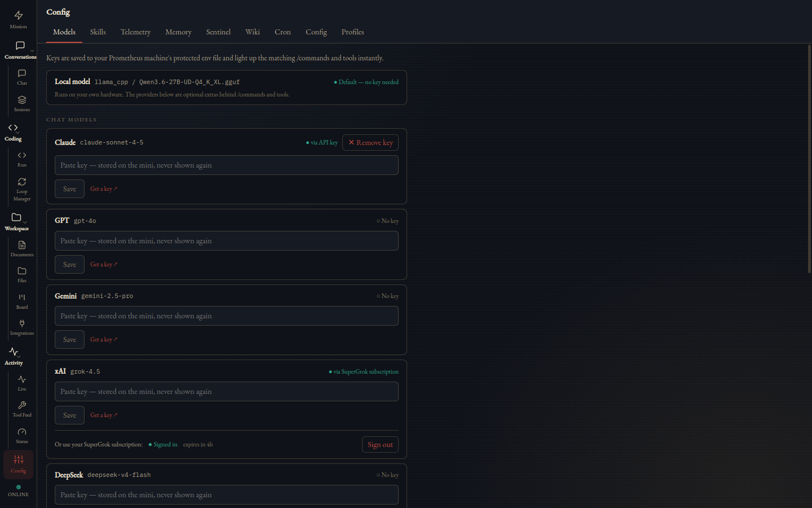Open Chat in the sidebar
Screen dimensions: 812x508
point(22,77)
